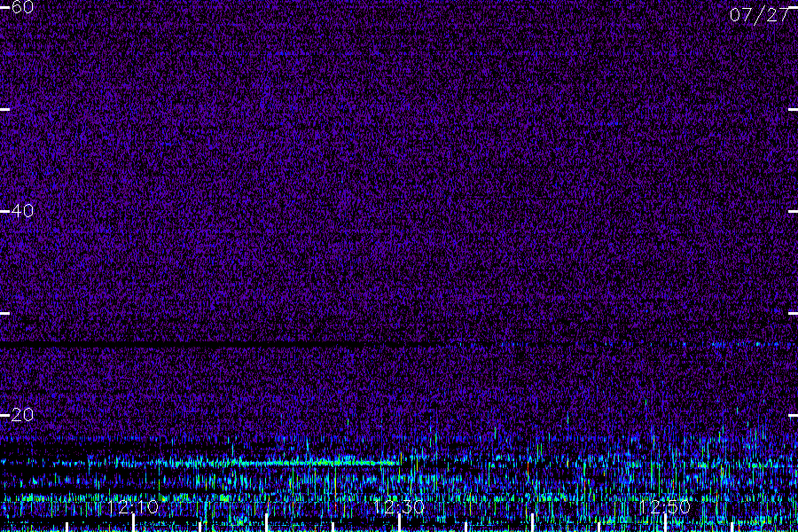Viewport: 798px width, 532px height.
Task: Click the tick mark below 12:30
Action: click(400, 523)
